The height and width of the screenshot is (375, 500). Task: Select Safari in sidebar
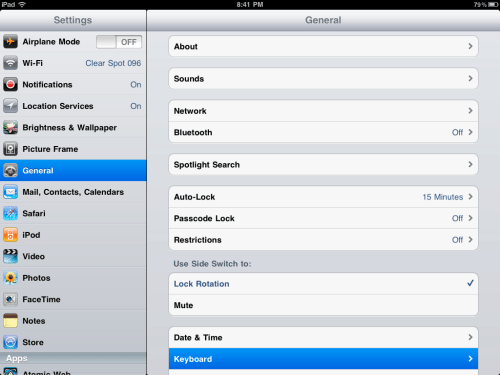pos(73,213)
